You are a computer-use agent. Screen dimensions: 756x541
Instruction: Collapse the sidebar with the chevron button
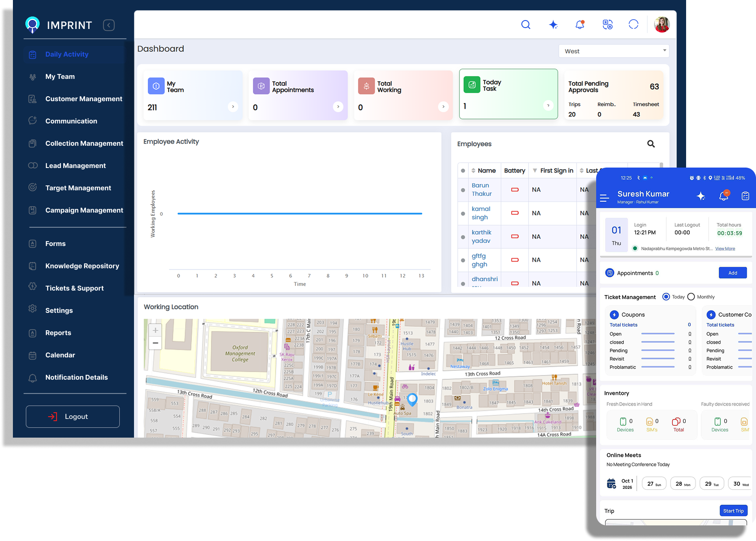(x=109, y=25)
